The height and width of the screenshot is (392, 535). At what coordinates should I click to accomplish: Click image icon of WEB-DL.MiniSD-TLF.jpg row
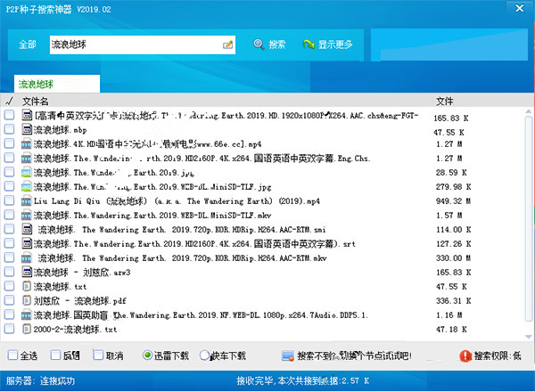tap(26, 187)
